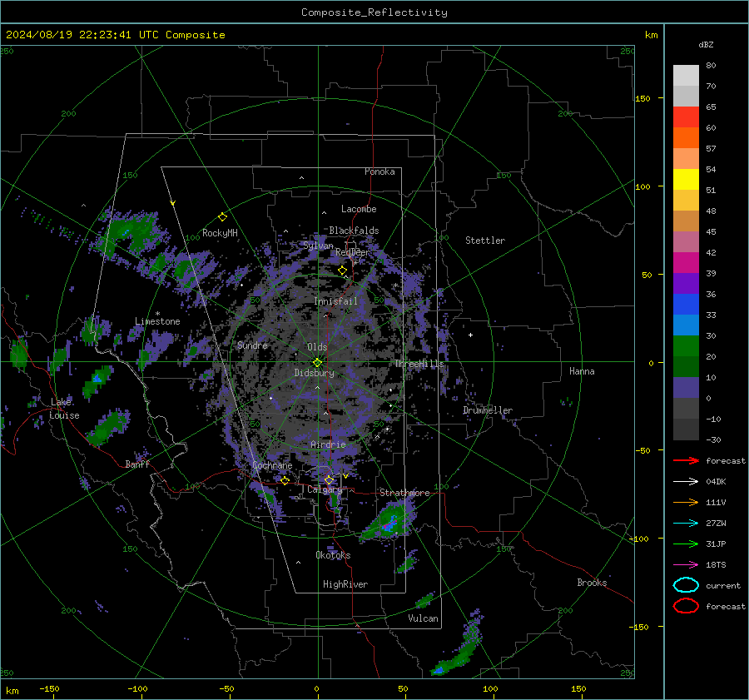Select the yellow diamond marker above Calgary label
The image size is (749, 700).
click(x=329, y=479)
